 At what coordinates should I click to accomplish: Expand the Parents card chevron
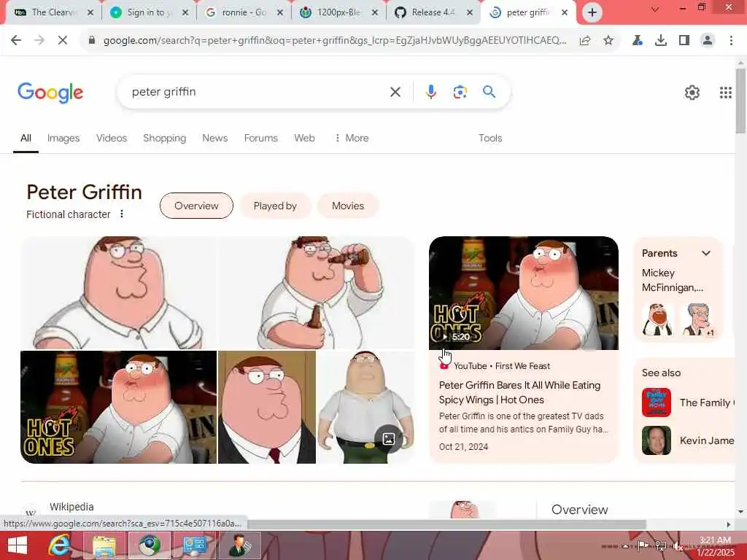(x=706, y=253)
